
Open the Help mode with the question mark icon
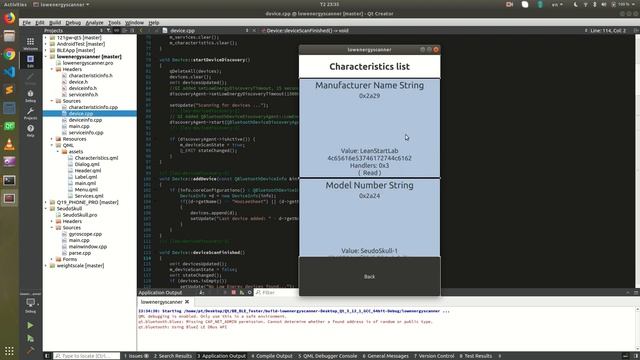[x=31, y=130]
